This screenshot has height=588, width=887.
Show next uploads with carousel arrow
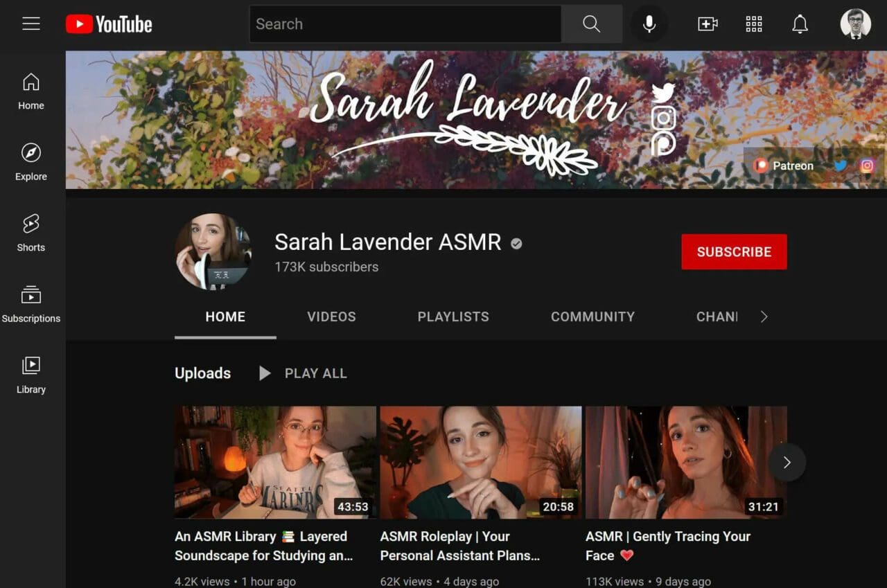point(787,463)
